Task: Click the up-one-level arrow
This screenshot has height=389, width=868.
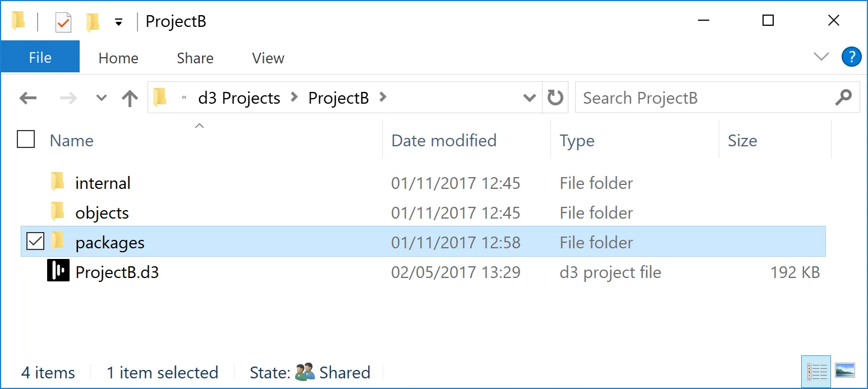Action: 130,98
